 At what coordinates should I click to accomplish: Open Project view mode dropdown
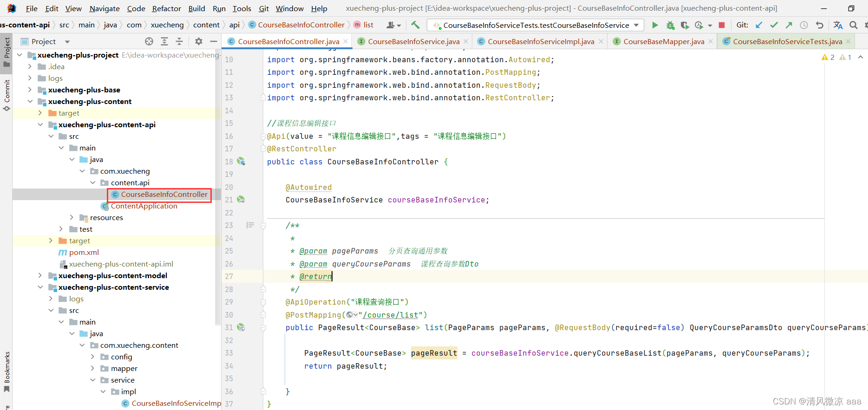click(x=67, y=42)
